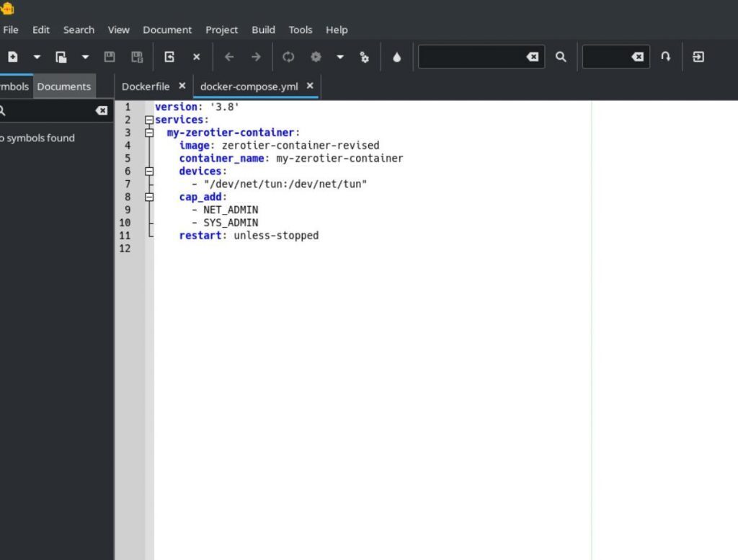
Task: Open the Document menu
Action: pyautogui.click(x=167, y=30)
